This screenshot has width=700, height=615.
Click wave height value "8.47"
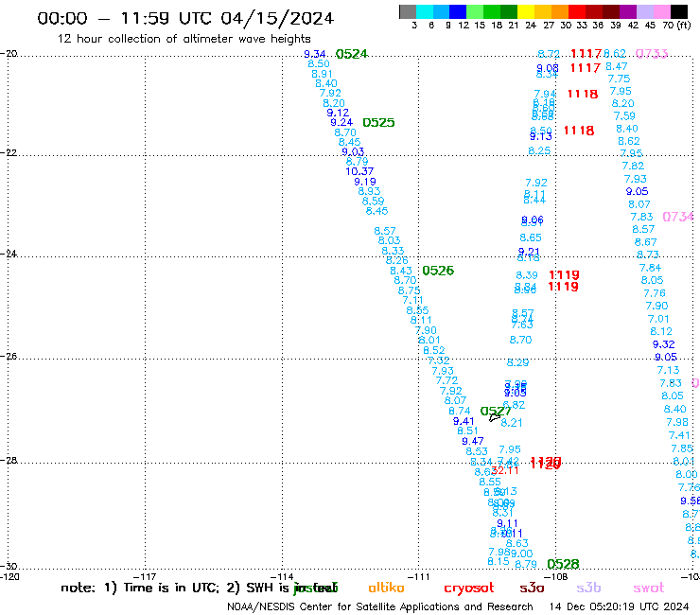tap(617, 66)
